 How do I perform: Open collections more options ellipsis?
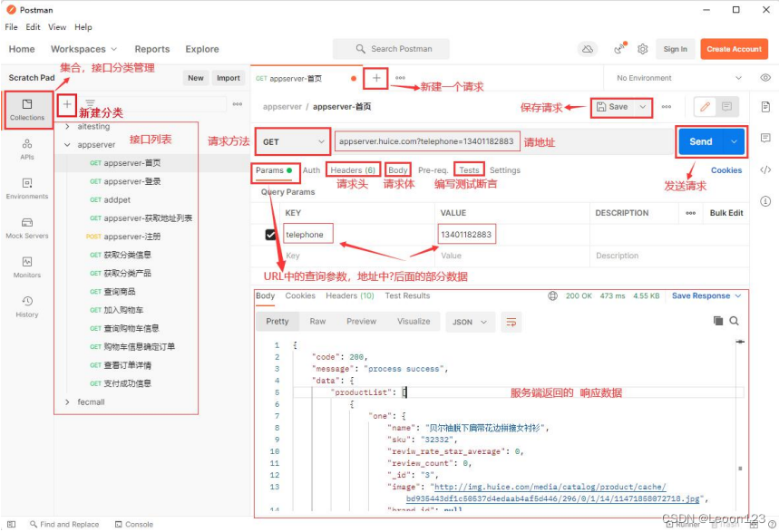pos(238,104)
